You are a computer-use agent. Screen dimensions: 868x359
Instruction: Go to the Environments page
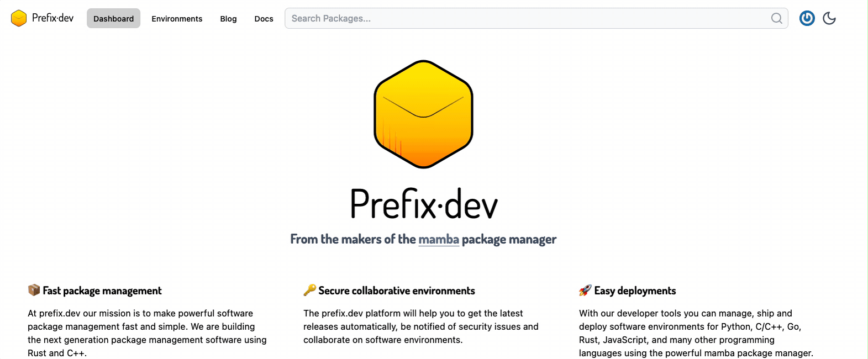tap(177, 18)
